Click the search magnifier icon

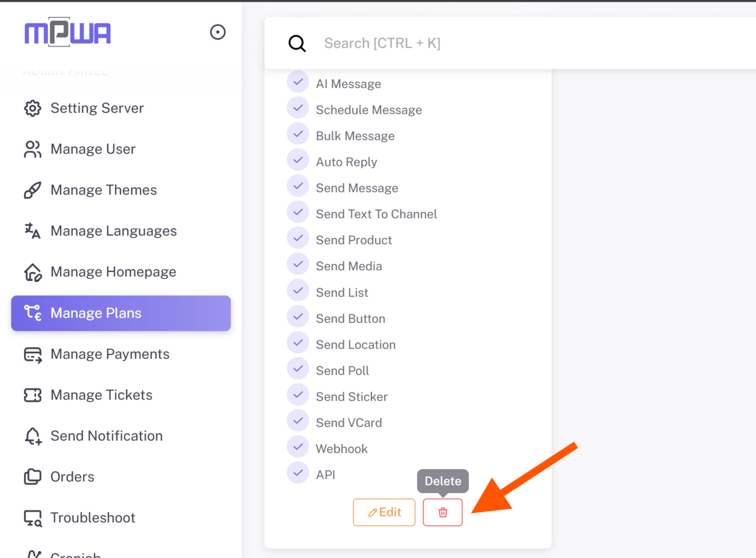click(297, 43)
